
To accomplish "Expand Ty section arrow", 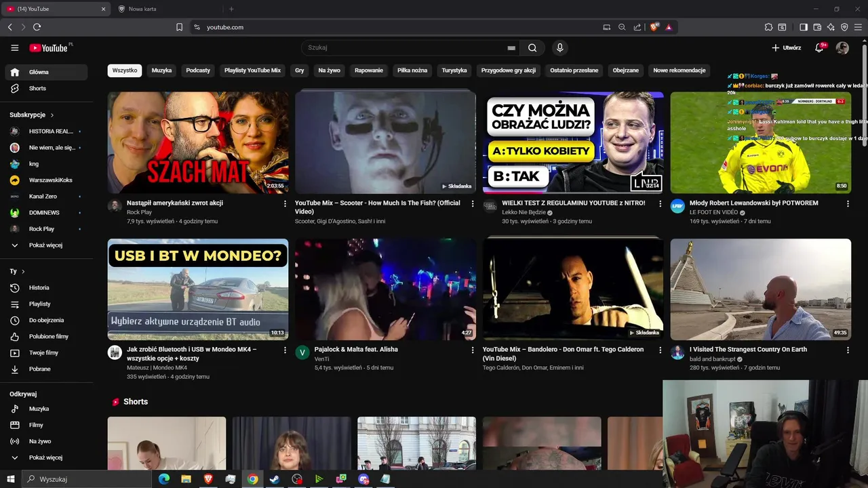I will 23,272.
